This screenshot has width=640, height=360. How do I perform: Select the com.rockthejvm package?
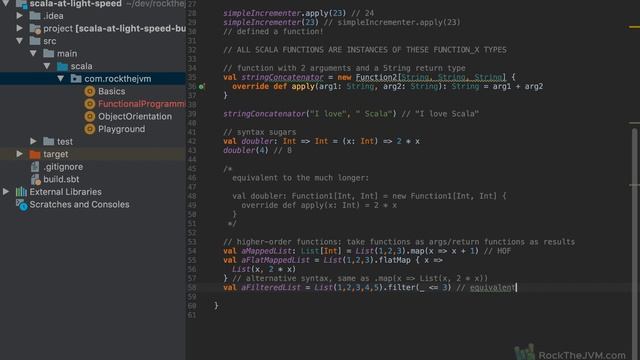tap(118, 79)
